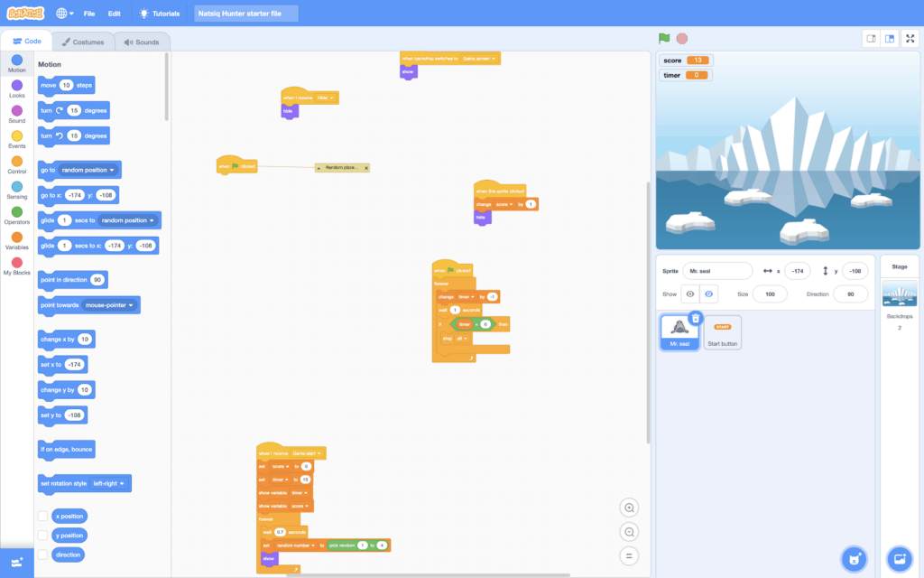Screen dimensions: 924x578
Task: Close the Random place comment box
Action: tap(366, 168)
